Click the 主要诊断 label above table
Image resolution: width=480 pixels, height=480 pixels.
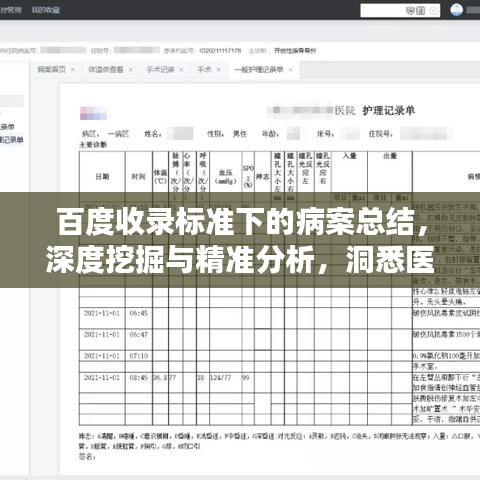(93, 145)
